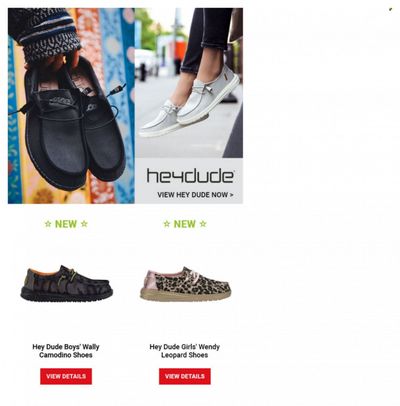Select the black camo boys' shoe image
Screen dimensions: 400x406
pyautogui.click(x=67, y=284)
